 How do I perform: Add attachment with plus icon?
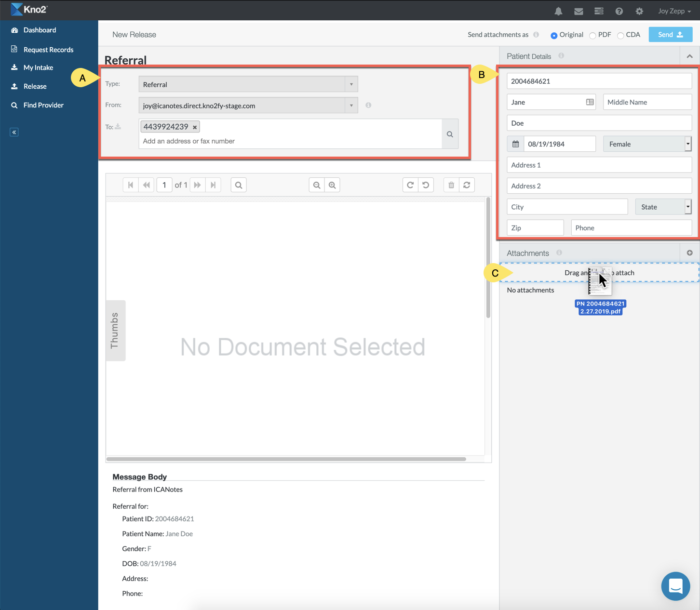click(689, 253)
